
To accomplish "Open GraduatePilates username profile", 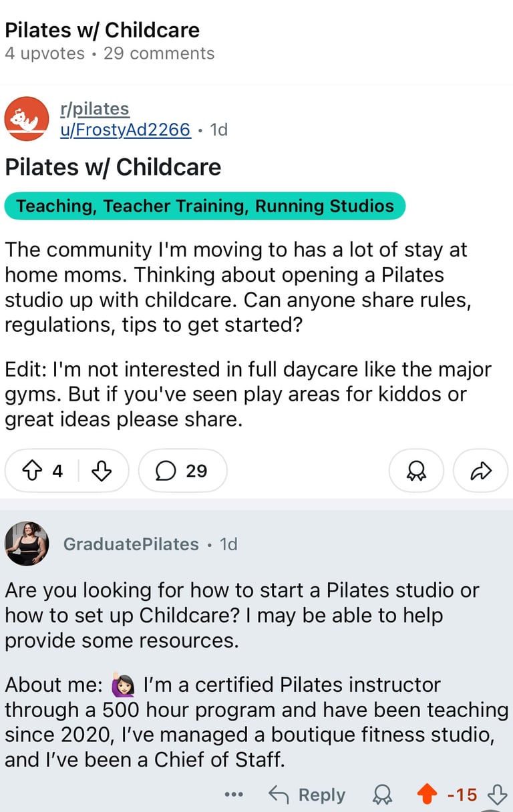I will tap(131, 544).
